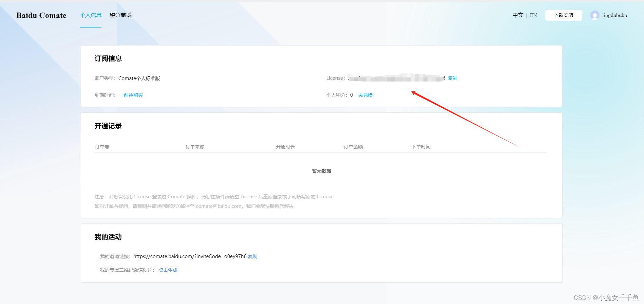Image resolution: width=644 pixels, height=304 pixels.
Task: Click the 下单时间 column header
Action: coord(421,147)
